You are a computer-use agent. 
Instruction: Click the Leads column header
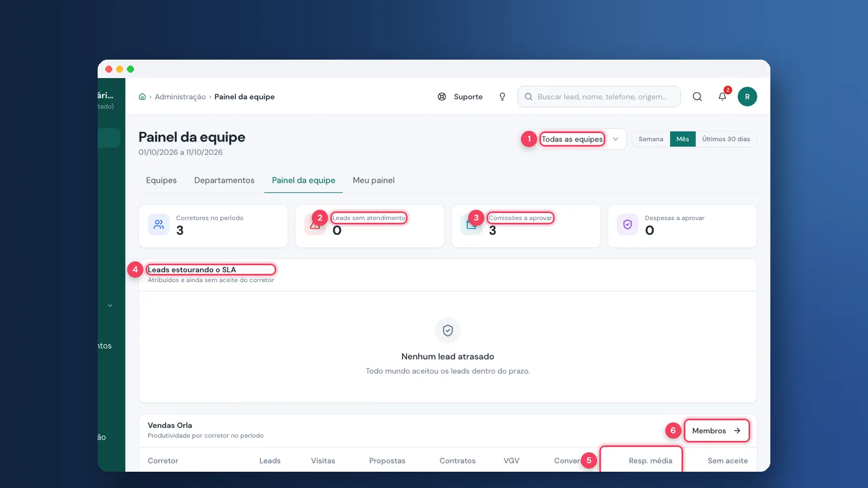point(270,461)
